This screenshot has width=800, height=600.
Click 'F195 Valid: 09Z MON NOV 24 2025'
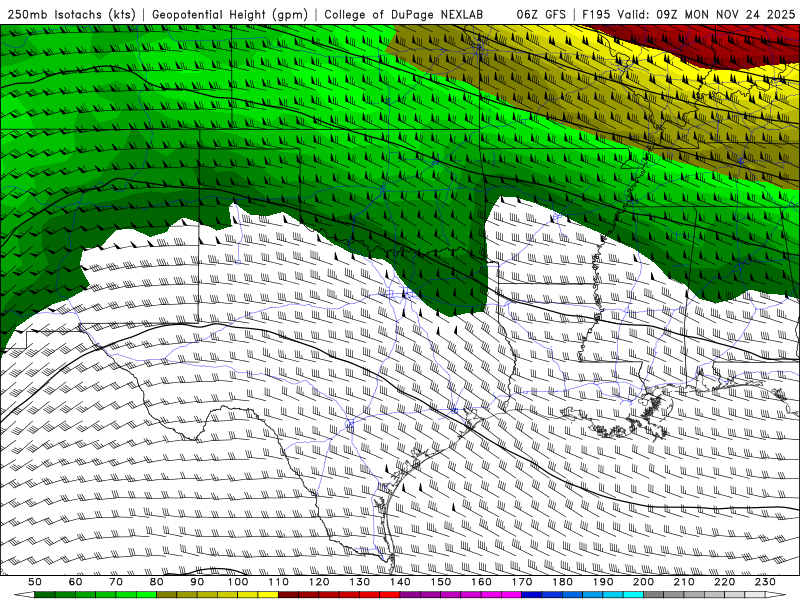tap(689, 14)
